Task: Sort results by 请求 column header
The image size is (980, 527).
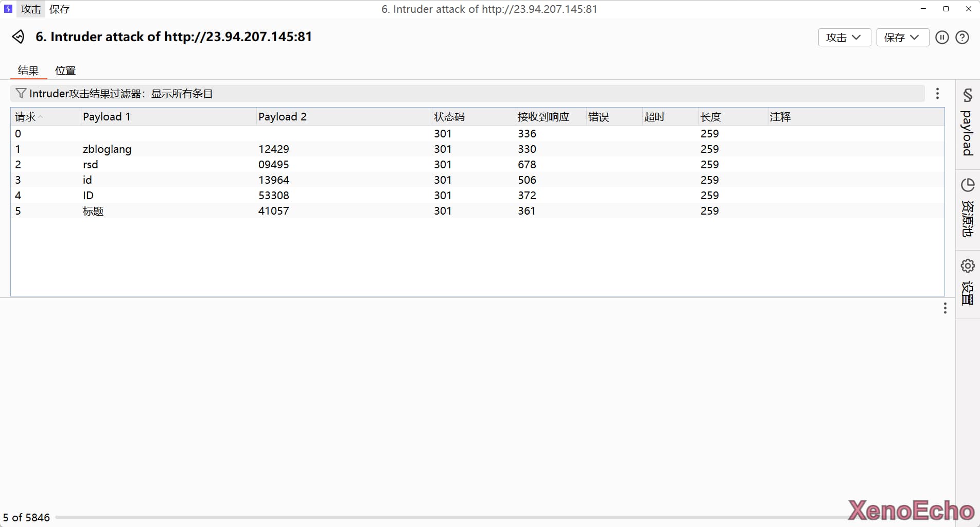Action: tap(26, 117)
